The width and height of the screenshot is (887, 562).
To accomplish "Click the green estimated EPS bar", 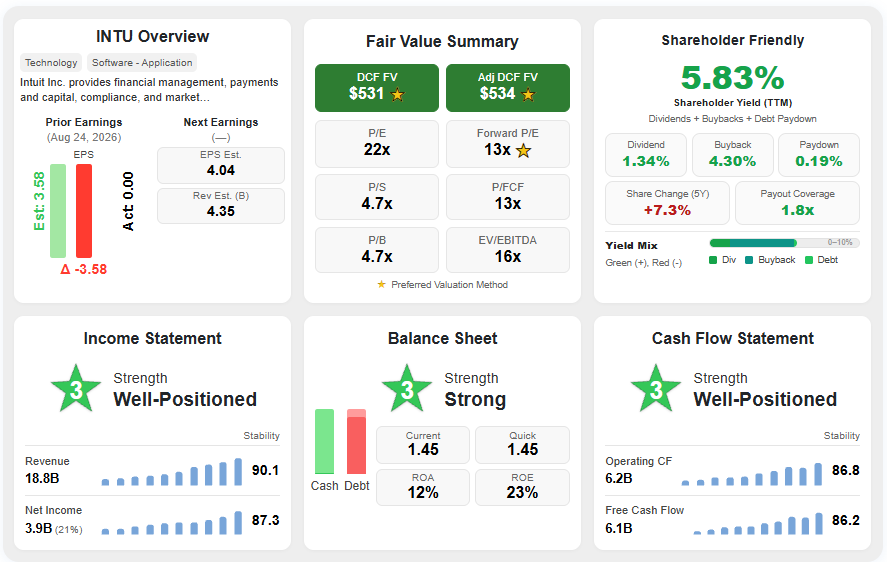I will [x=58, y=211].
